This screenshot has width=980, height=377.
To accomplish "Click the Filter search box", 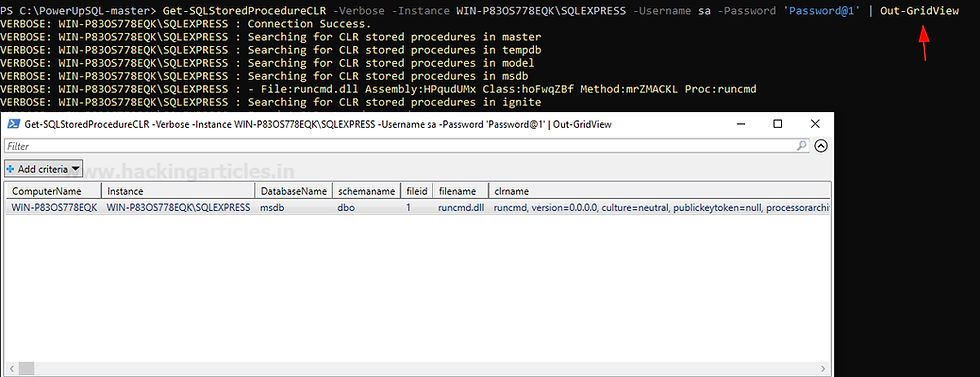I will pos(406,146).
